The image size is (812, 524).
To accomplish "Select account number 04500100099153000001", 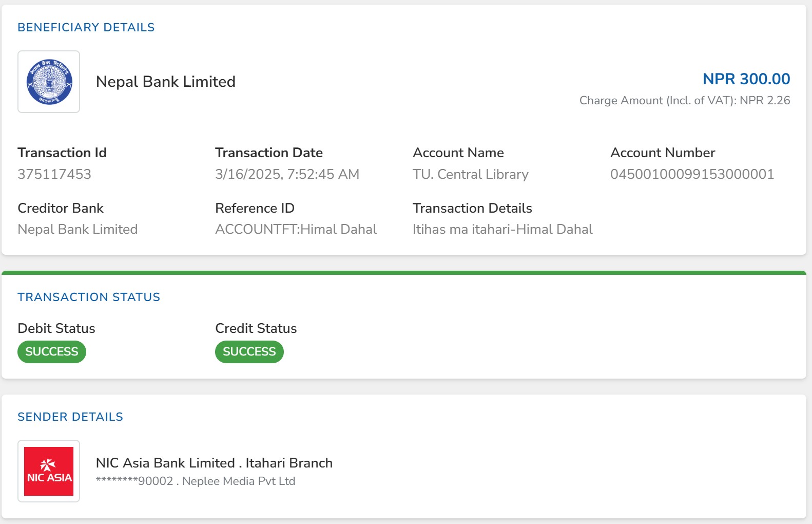I will click(x=692, y=175).
